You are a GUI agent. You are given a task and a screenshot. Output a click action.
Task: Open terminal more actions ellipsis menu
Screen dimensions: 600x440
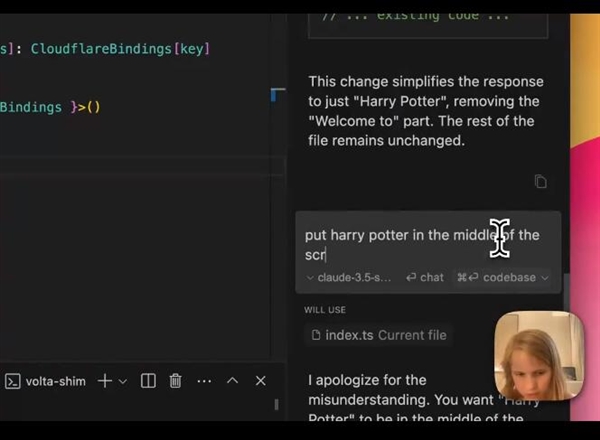point(204,381)
